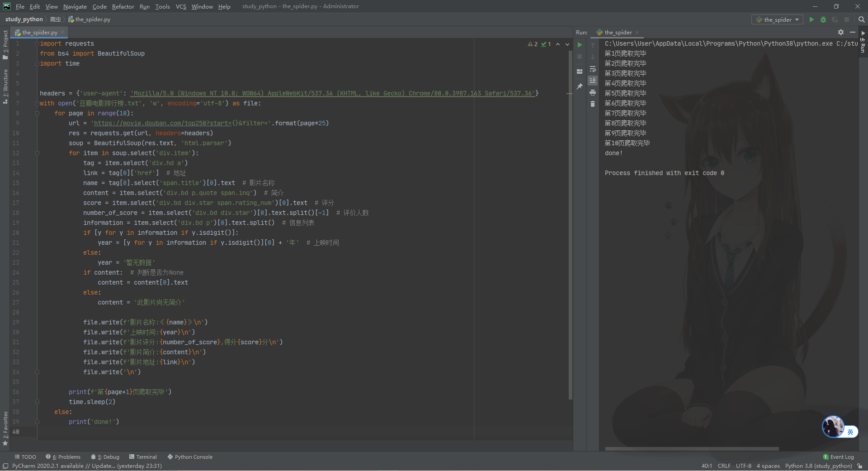Rerun the_spider in the Run panel
The width and height of the screenshot is (868, 471).
580,45
